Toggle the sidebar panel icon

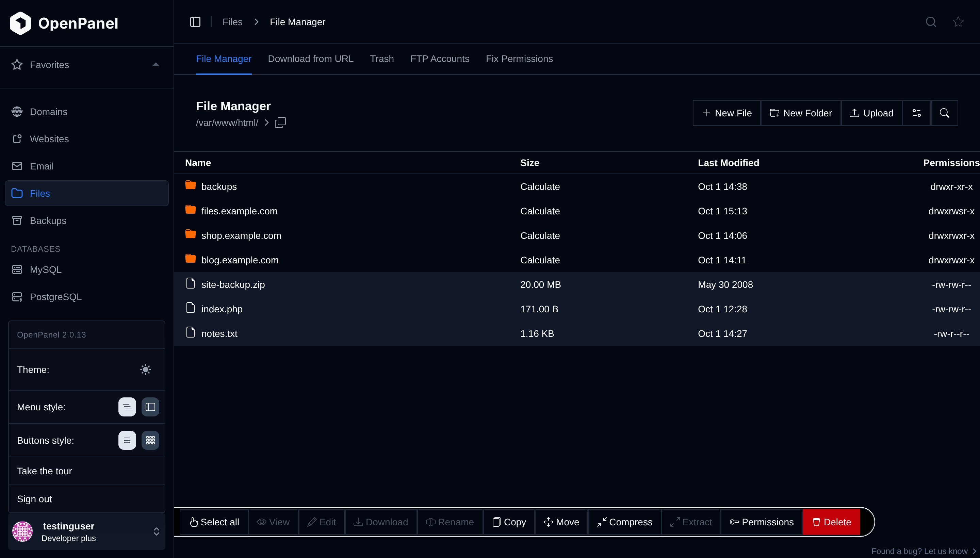(x=195, y=22)
